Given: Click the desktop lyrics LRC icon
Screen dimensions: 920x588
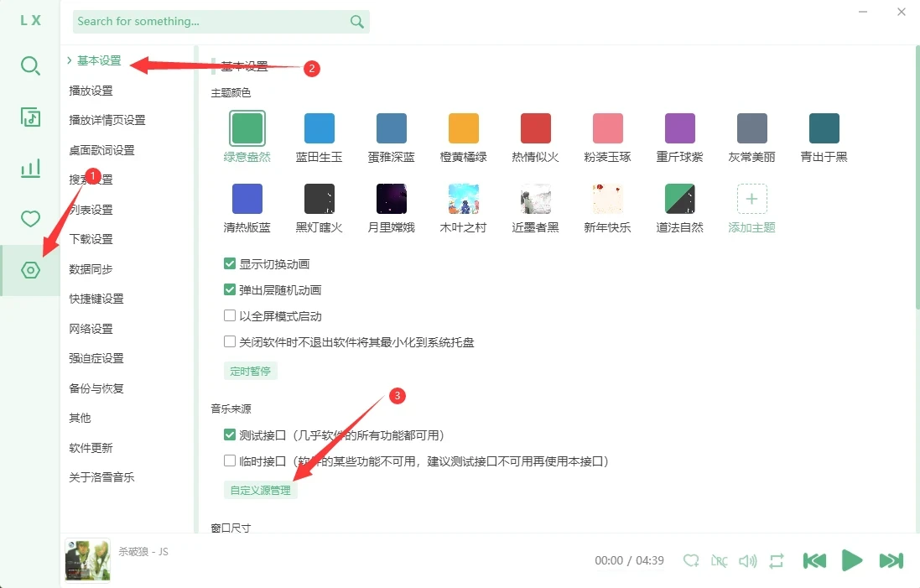Looking at the screenshot, I should (719, 560).
